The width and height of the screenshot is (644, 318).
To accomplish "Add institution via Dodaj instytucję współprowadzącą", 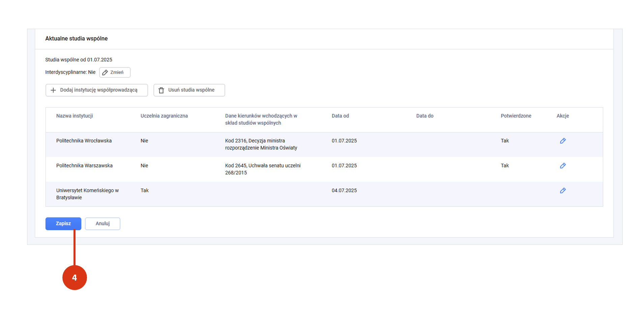I will coord(97,90).
